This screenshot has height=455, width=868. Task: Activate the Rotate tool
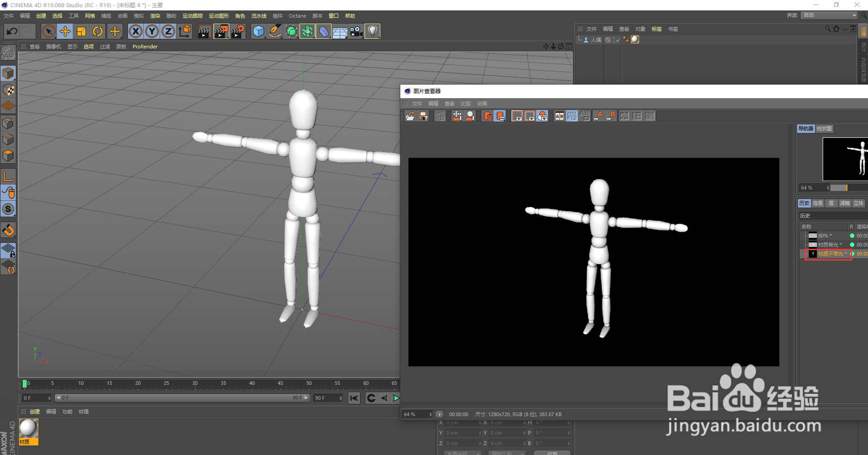[x=98, y=31]
